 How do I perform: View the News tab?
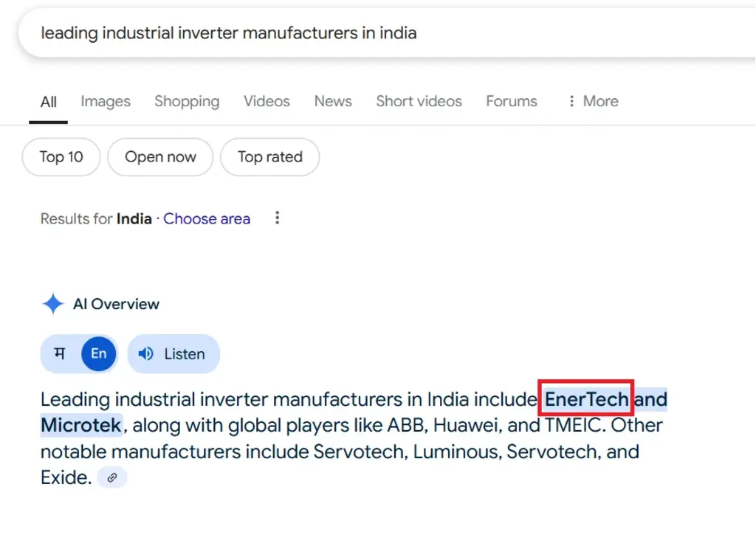pos(333,102)
